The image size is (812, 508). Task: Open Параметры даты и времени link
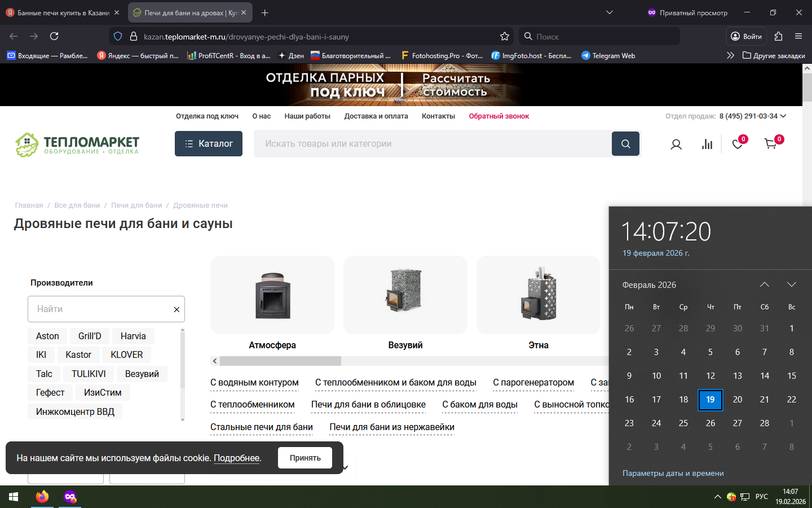[x=673, y=474]
